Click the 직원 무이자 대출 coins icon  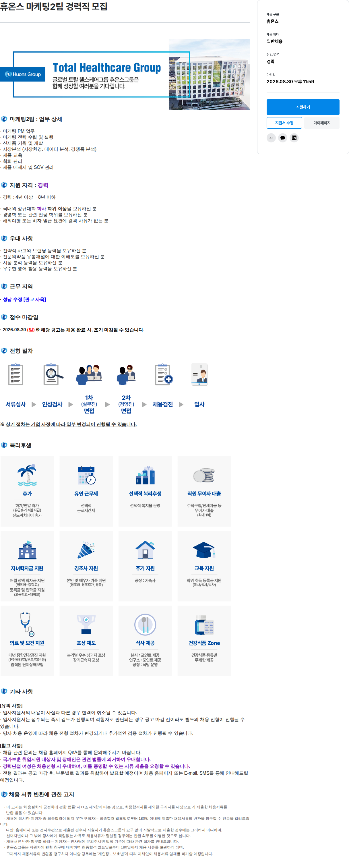click(204, 475)
